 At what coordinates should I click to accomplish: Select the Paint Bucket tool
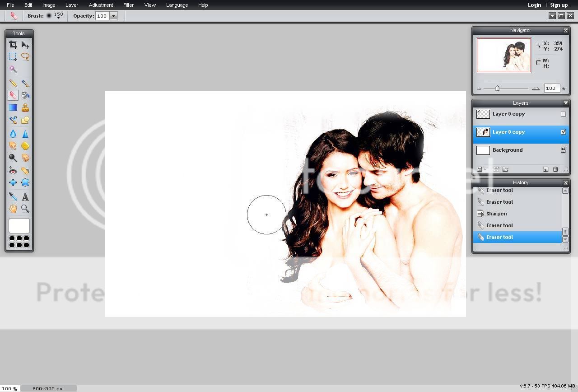[25, 95]
